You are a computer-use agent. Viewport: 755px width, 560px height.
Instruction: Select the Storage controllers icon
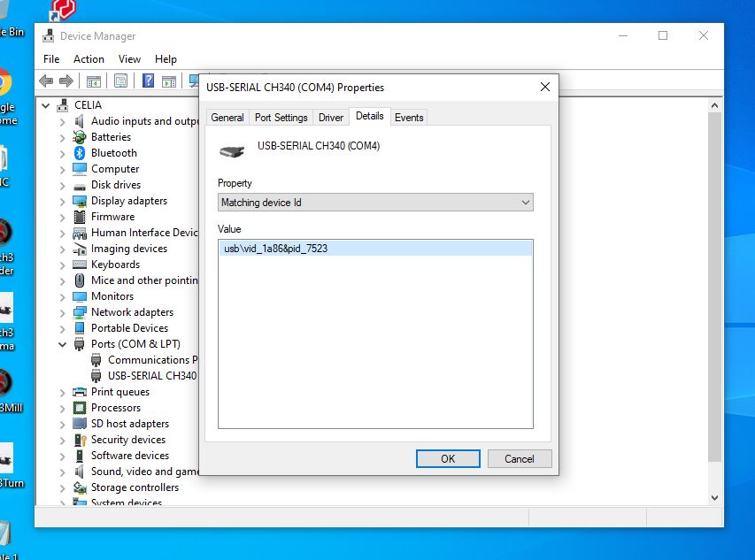tap(80, 487)
